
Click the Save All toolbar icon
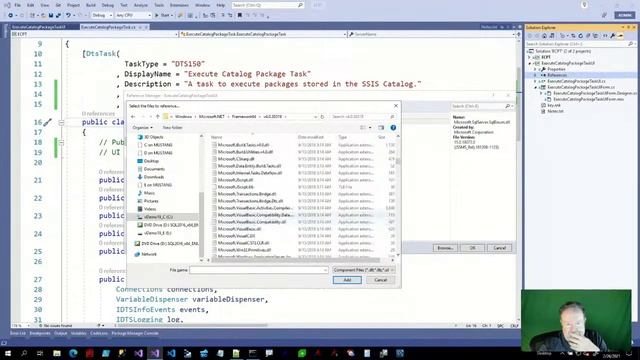coord(58,15)
